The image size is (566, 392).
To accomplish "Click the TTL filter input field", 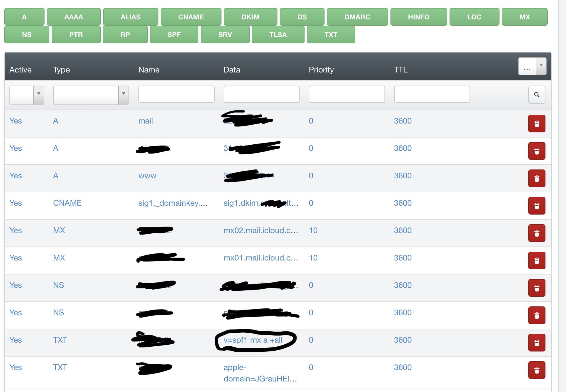I will click(x=432, y=94).
